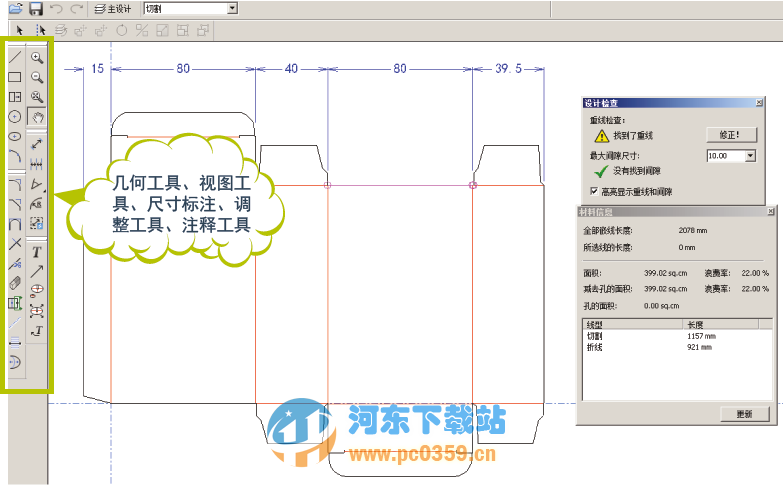Close the 材料信息 panel
This screenshot has height=485, width=783.
771,212
